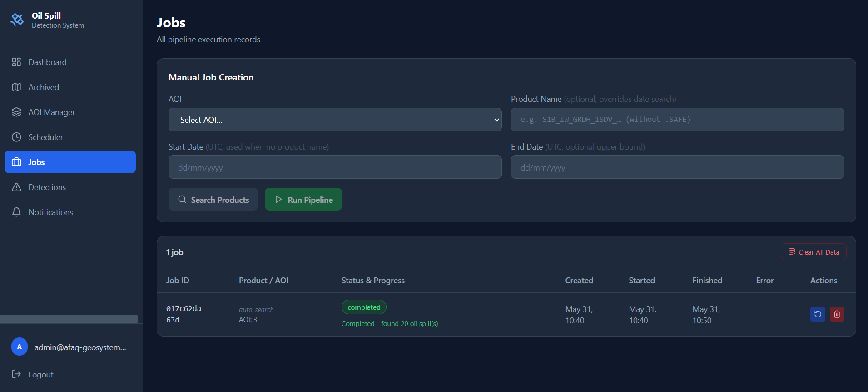
Task: Click the completed status badge
Action: (x=364, y=307)
